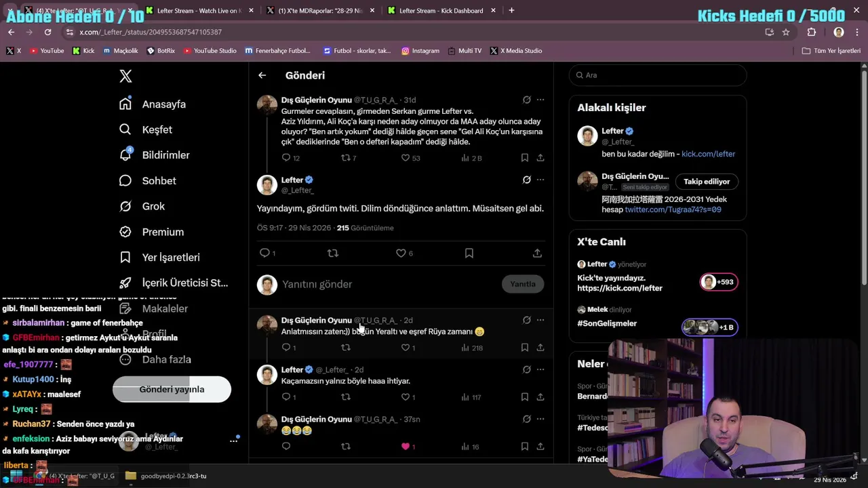Open a new browser tab

[511, 10]
